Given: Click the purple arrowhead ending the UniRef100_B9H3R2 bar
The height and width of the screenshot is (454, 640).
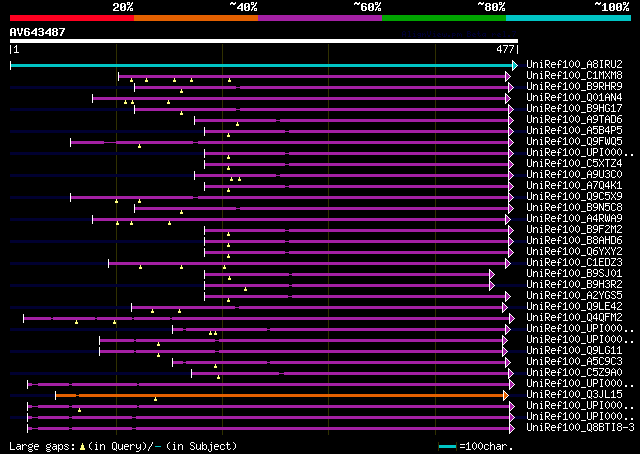Looking at the screenshot, I should pos(492,285).
